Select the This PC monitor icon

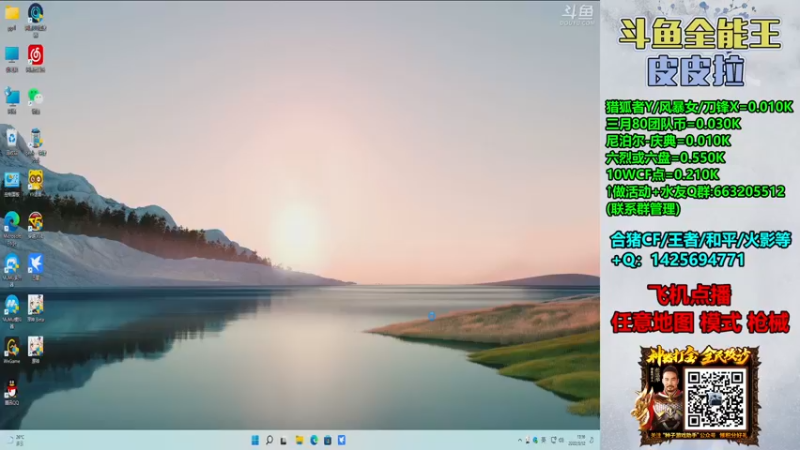click(x=12, y=54)
